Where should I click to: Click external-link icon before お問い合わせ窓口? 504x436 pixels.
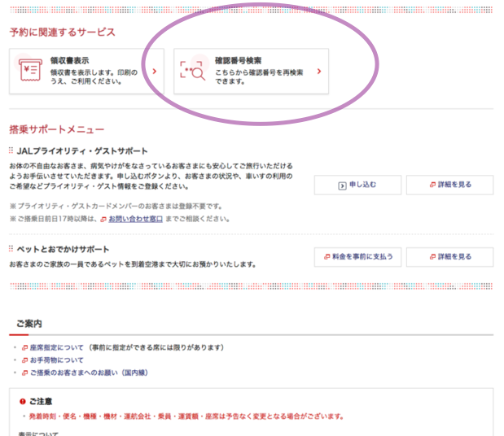click(103, 220)
